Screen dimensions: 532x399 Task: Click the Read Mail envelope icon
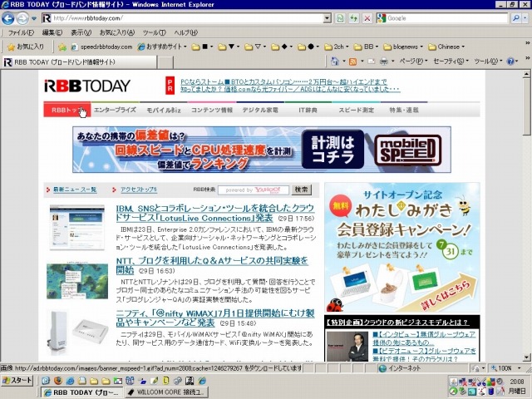point(372,62)
